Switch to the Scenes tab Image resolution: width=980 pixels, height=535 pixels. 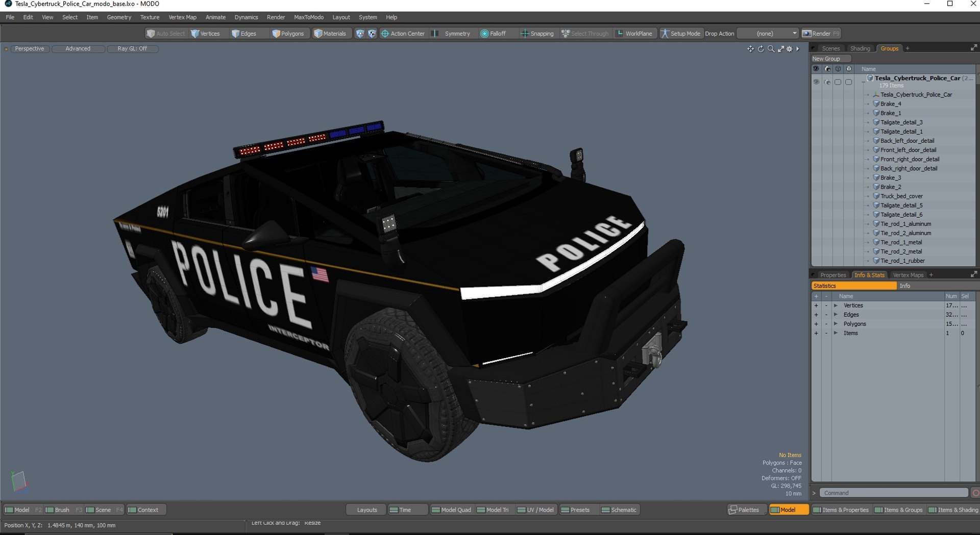(830, 48)
